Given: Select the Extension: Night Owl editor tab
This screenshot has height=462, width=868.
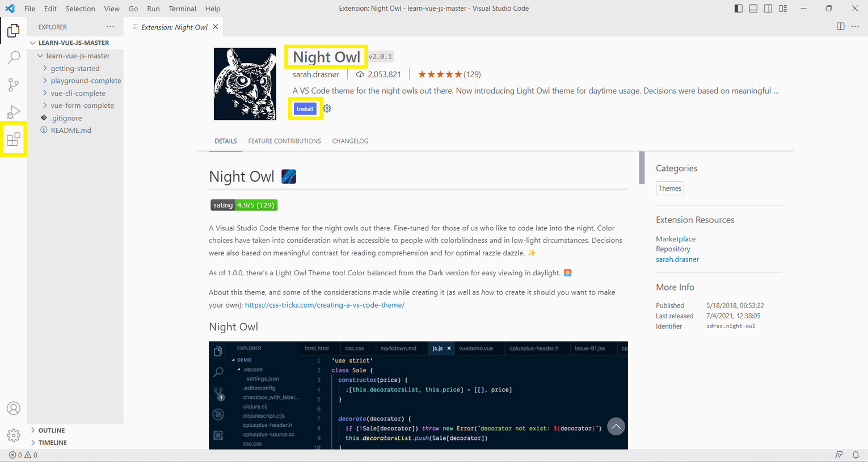Looking at the screenshot, I should tap(174, 27).
